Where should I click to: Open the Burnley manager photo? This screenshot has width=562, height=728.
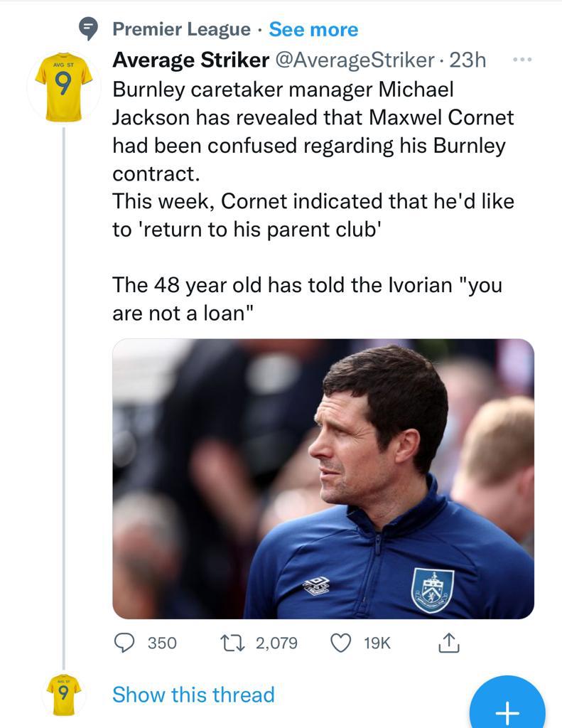323,478
